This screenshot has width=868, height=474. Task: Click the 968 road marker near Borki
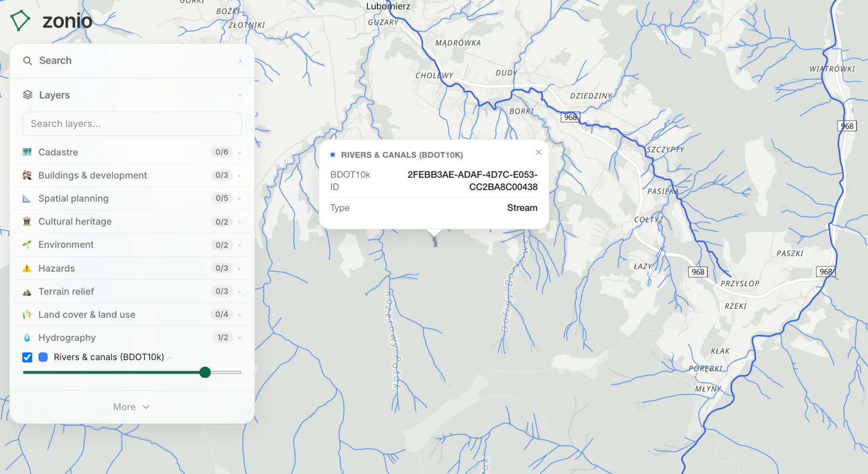(570, 117)
